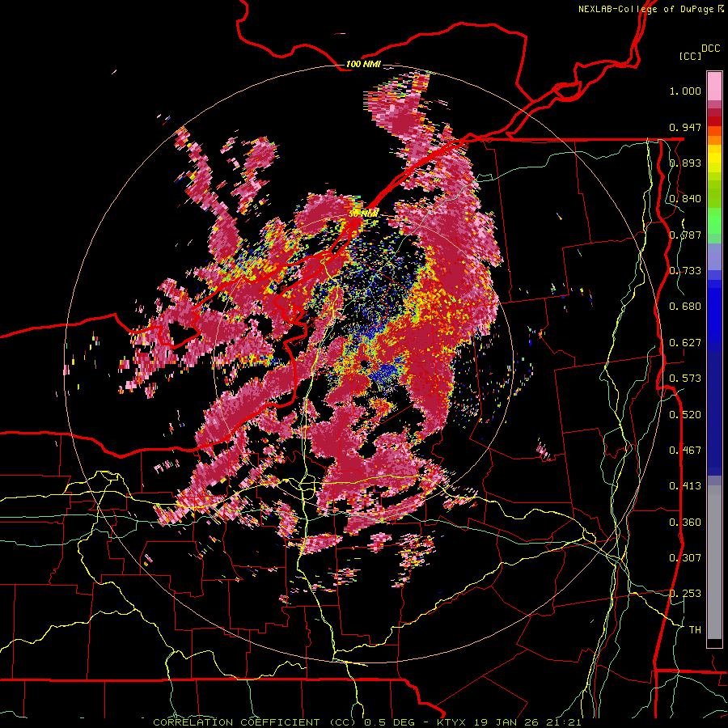Viewport: 728px width, 728px height.
Task: Click the green segment of the color bar
Action: [714, 221]
